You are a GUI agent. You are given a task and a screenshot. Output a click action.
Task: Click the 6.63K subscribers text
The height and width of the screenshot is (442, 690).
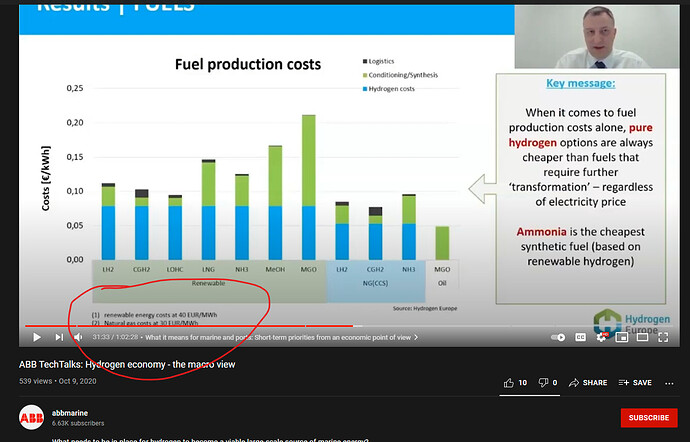coord(78,424)
